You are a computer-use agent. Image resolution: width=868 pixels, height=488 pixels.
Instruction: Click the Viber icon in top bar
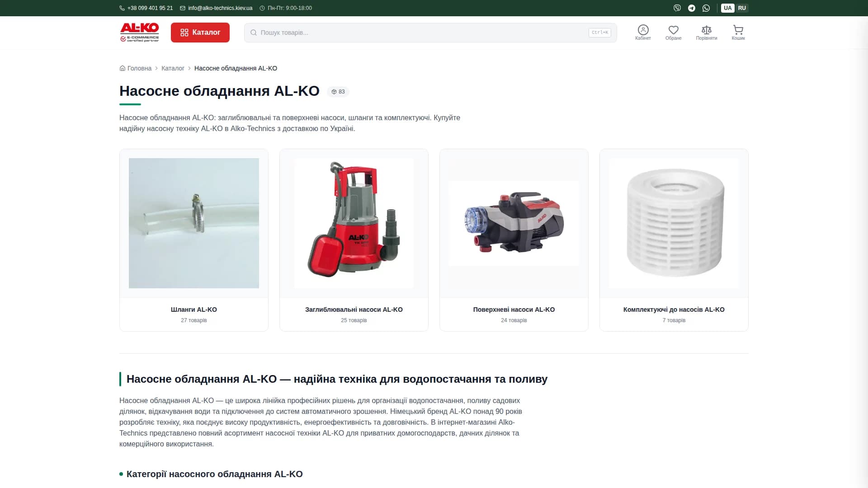tap(677, 8)
